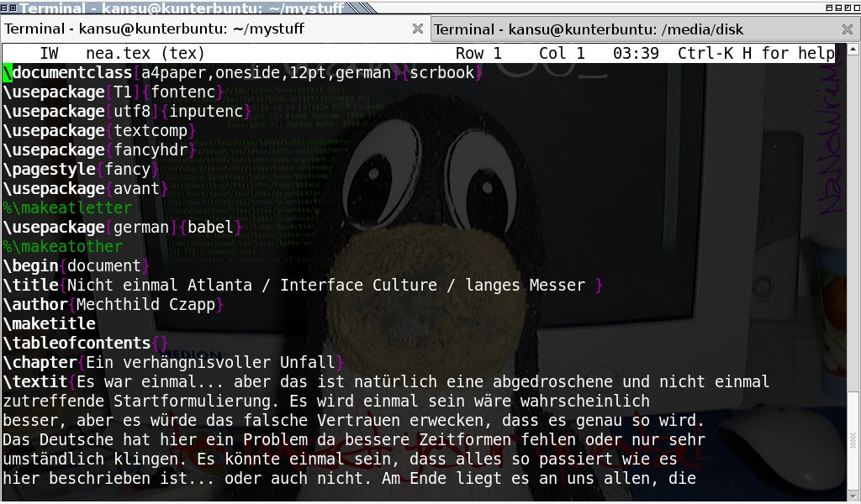861x504 pixels.
Task: Click the \usepackage[german]{babel} line
Action: pyautogui.click(x=123, y=227)
